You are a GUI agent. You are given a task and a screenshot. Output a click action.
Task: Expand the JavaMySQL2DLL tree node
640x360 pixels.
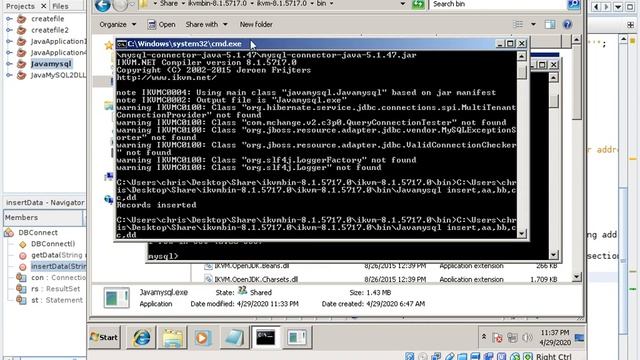click(9, 75)
